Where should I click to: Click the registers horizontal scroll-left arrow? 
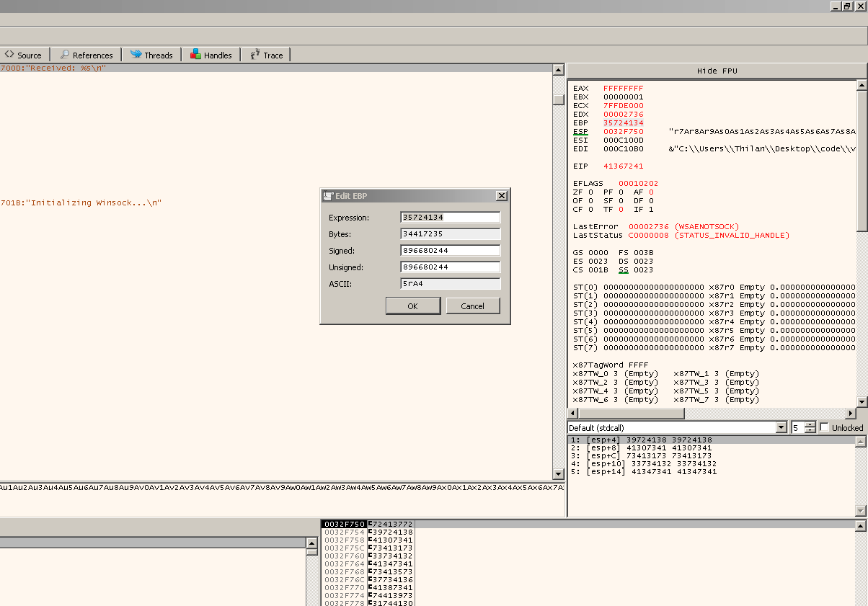coord(574,414)
